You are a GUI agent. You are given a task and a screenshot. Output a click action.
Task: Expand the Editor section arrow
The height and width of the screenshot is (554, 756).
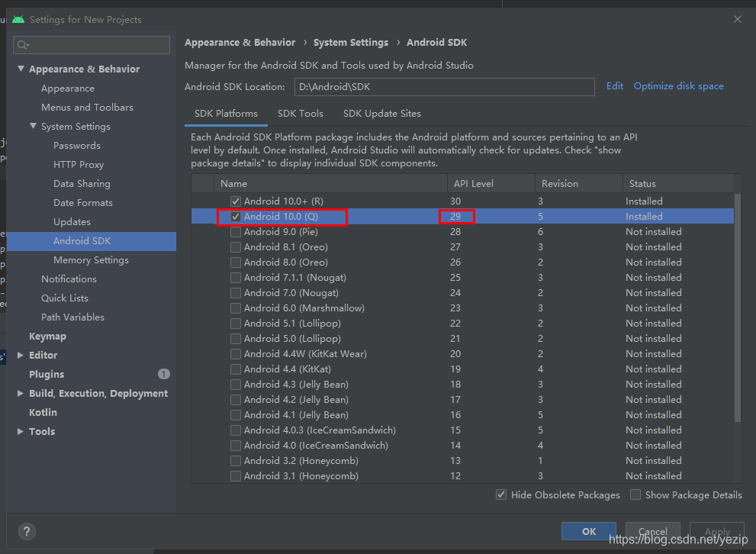click(21, 355)
